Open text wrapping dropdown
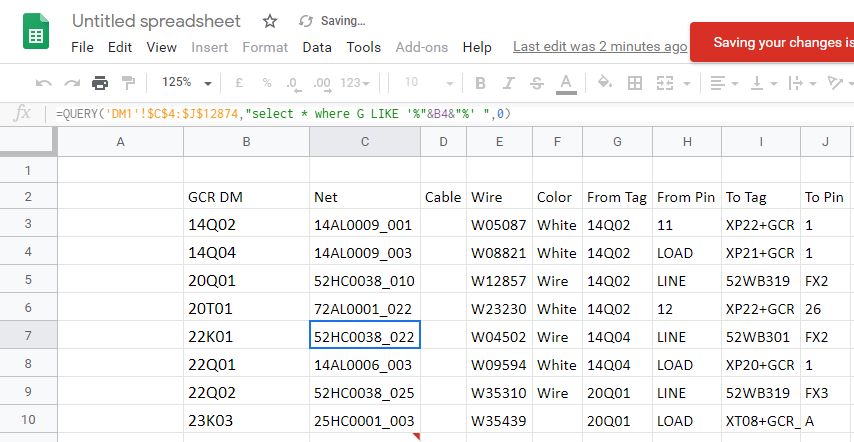 (x=802, y=83)
